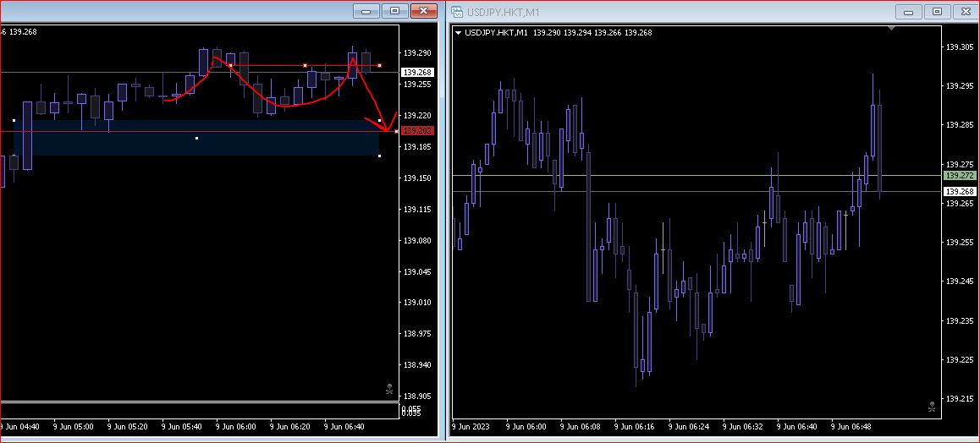Click the 9 Jun 2023 date label on right chart

(x=471, y=427)
